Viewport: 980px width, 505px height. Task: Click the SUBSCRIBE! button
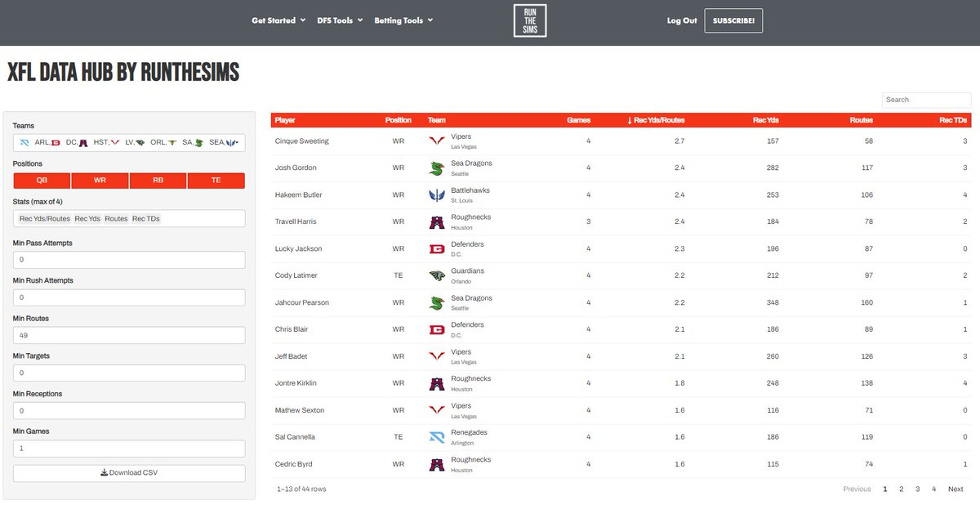coord(733,20)
